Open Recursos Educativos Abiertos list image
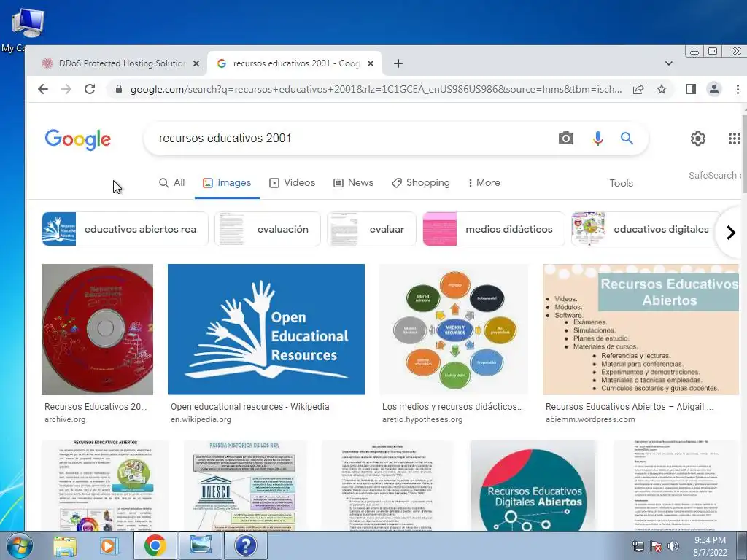 [640, 330]
